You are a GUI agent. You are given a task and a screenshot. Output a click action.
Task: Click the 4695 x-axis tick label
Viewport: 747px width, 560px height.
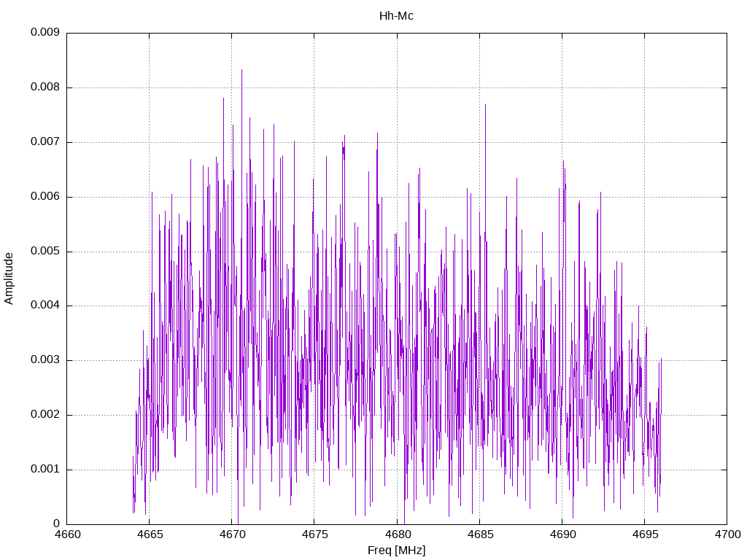645,534
